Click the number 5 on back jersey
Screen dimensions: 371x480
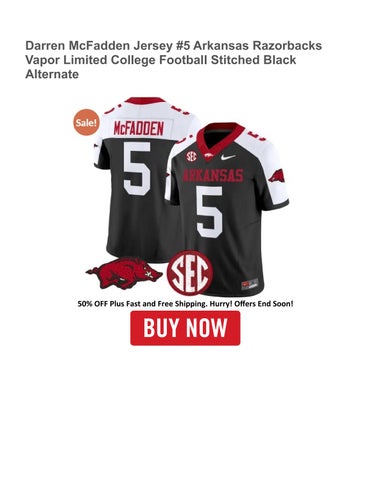tap(137, 169)
